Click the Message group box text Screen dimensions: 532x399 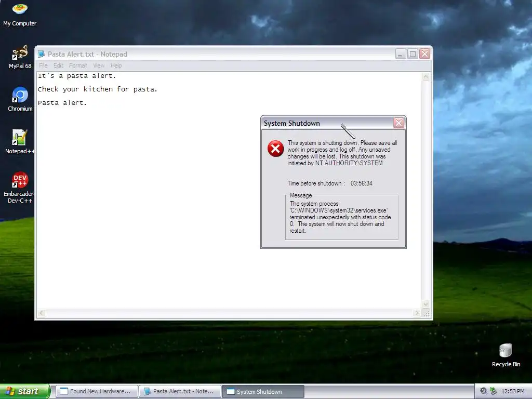tap(340, 217)
